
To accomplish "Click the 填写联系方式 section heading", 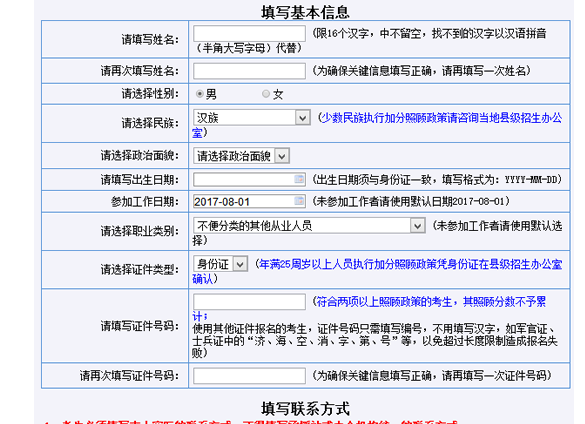I will [305, 408].
